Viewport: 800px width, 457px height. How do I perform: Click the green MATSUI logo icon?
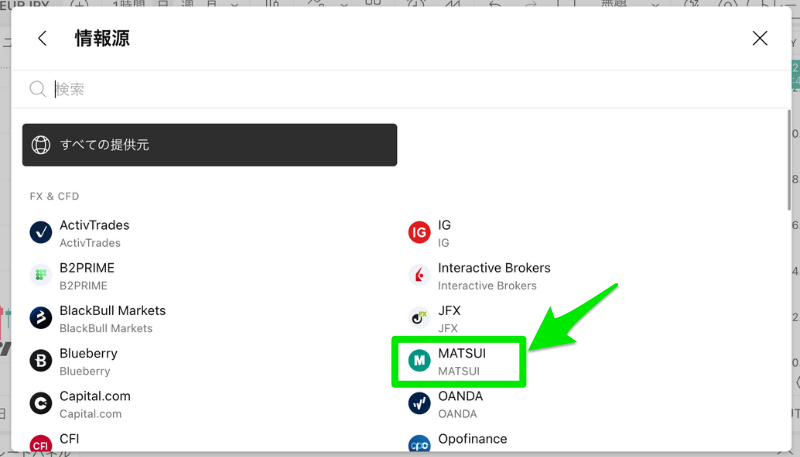[x=420, y=361]
